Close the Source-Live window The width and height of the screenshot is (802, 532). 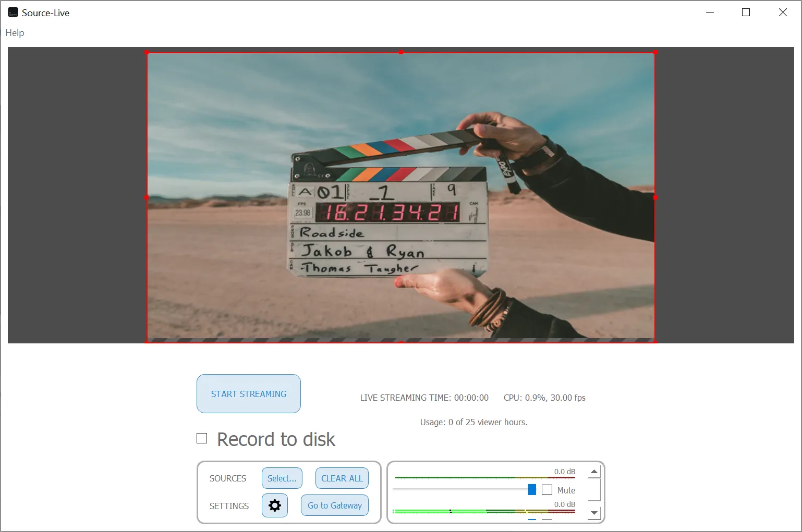tap(783, 13)
